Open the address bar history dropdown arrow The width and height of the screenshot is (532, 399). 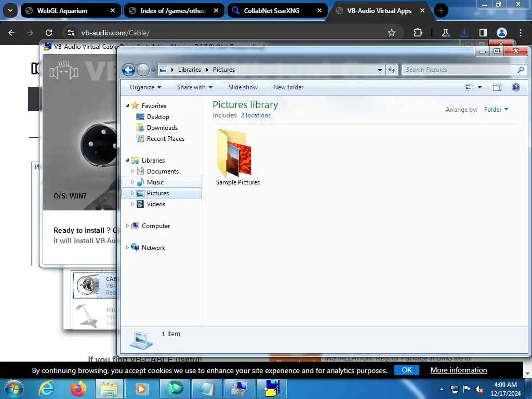coord(380,70)
